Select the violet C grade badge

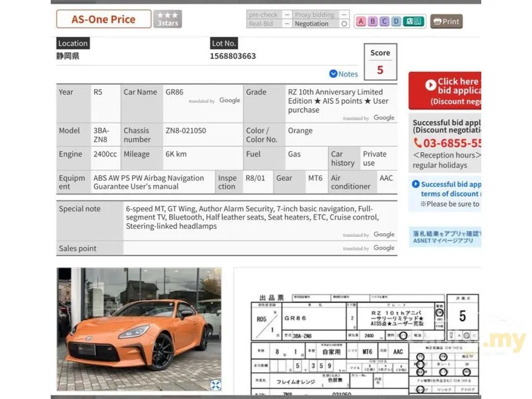tap(384, 22)
